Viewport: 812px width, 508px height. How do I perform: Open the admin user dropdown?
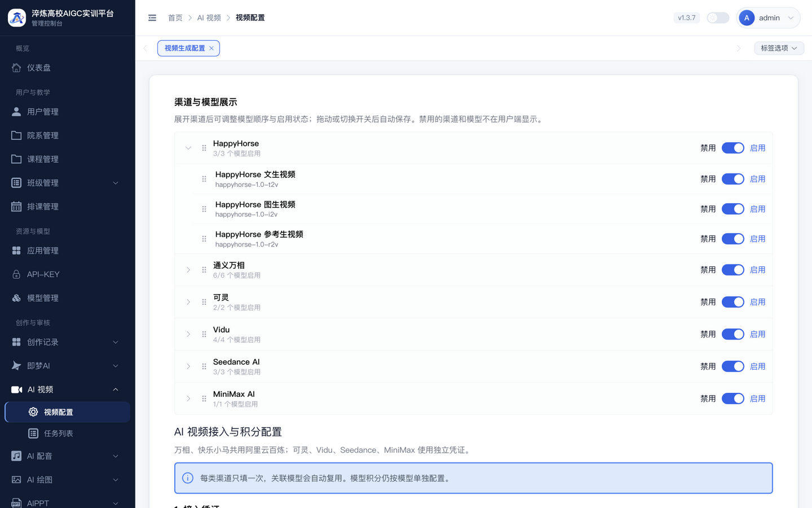[768, 18]
